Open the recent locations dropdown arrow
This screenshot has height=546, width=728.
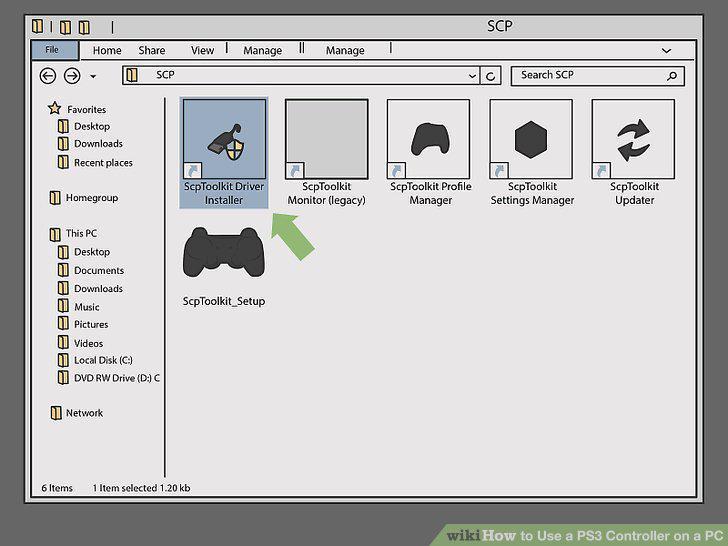93,76
